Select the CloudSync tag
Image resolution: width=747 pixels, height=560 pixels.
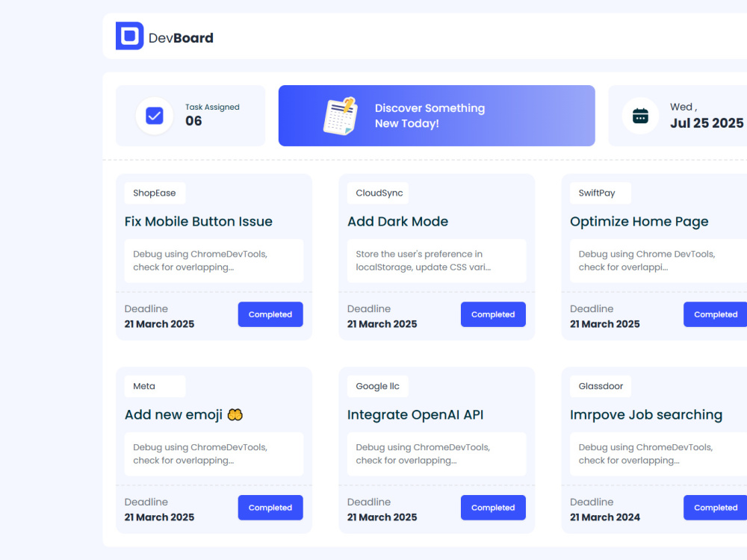click(378, 193)
